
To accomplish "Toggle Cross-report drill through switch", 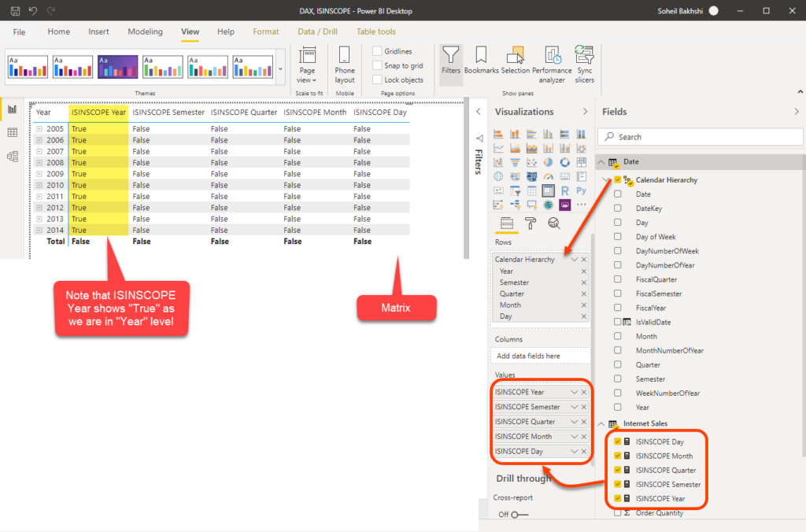I will [x=519, y=515].
